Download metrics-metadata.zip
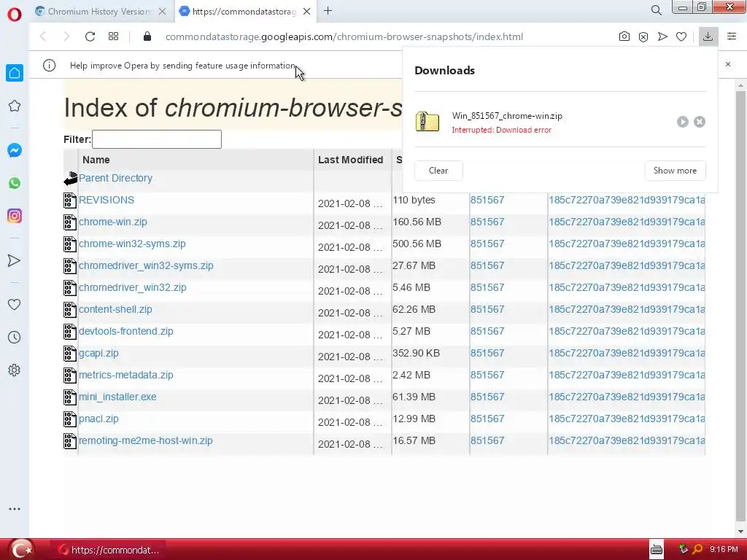 (x=125, y=376)
